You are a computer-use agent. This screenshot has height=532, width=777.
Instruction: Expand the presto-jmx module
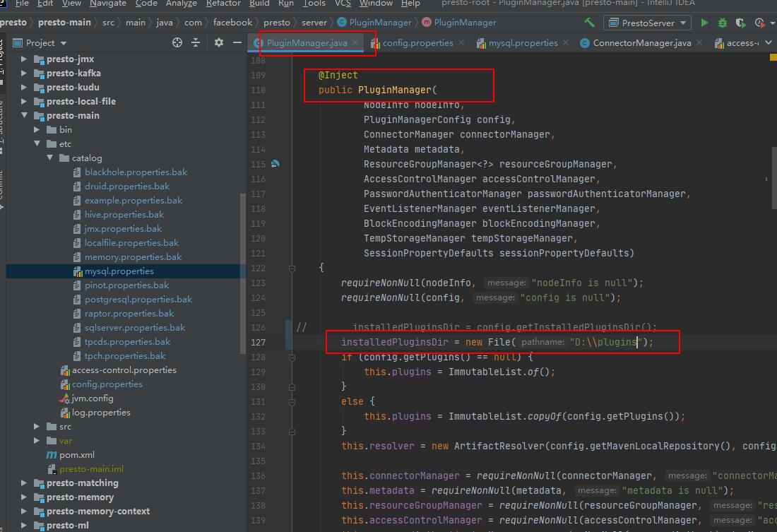[x=23, y=59]
